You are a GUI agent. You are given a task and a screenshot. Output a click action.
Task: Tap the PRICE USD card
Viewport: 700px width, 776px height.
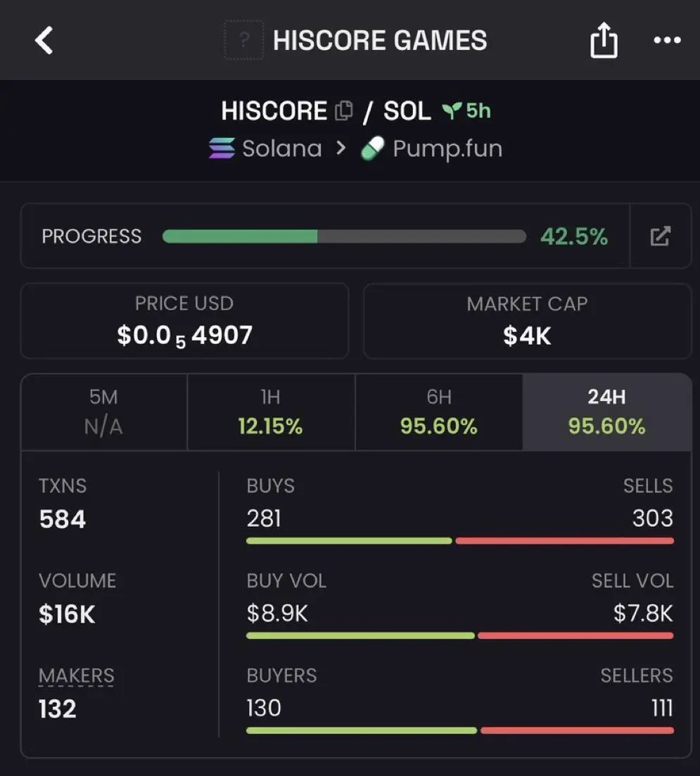pyautogui.click(x=184, y=321)
